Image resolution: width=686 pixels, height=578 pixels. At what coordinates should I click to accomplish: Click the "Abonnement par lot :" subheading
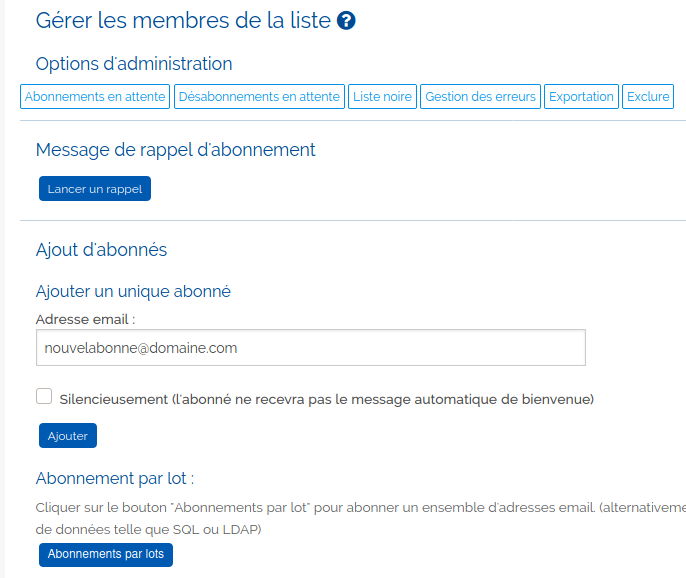pos(115,478)
